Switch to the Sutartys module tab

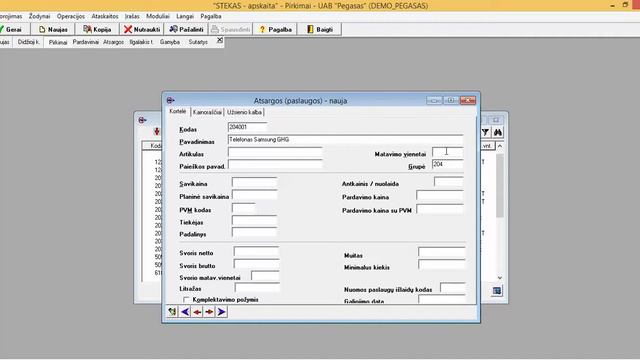coord(198,42)
